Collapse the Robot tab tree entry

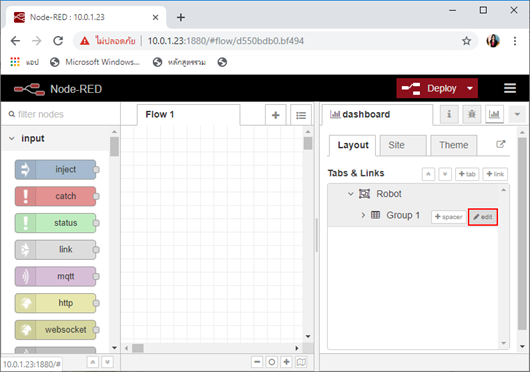click(351, 194)
